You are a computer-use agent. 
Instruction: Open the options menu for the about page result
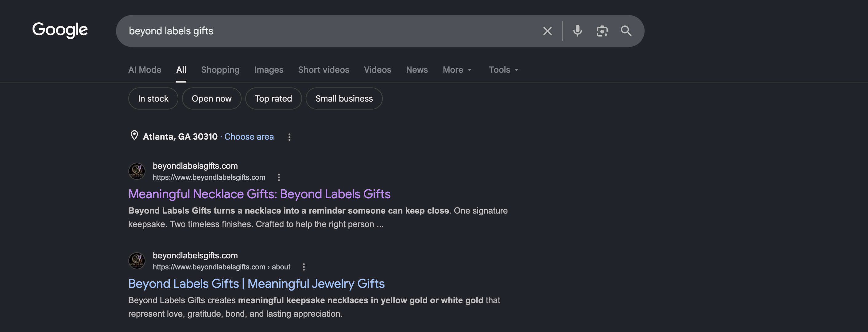coord(304,267)
